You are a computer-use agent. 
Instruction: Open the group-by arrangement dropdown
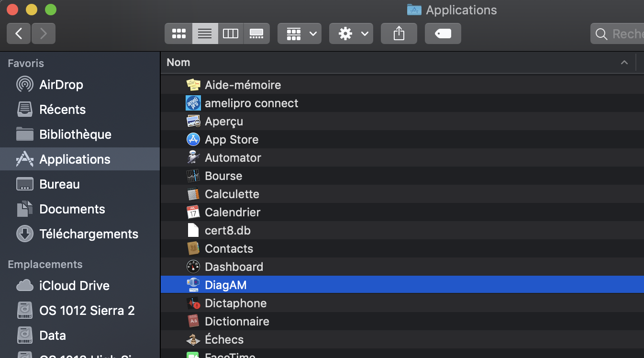point(300,34)
